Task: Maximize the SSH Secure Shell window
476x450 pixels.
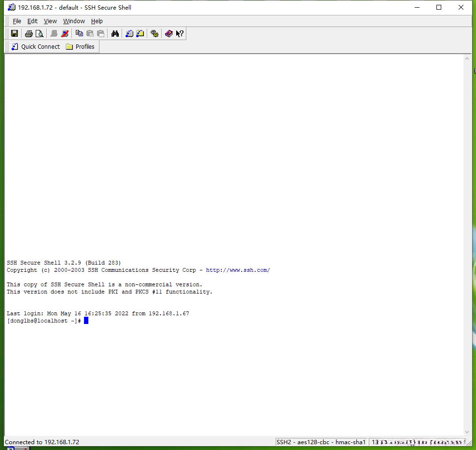Action: click(439, 7)
